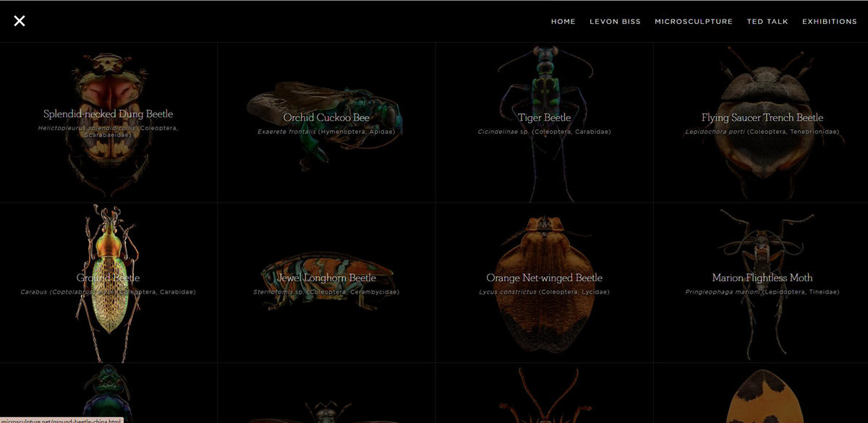Open the TED TALK page
The width and height of the screenshot is (868, 423).
[767, 22]
